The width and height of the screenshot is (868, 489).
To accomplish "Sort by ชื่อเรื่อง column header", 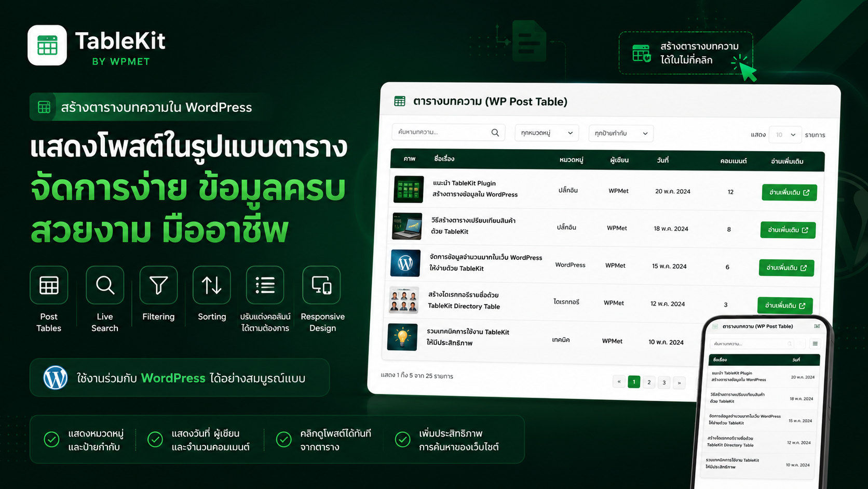I will click(444, 158).
